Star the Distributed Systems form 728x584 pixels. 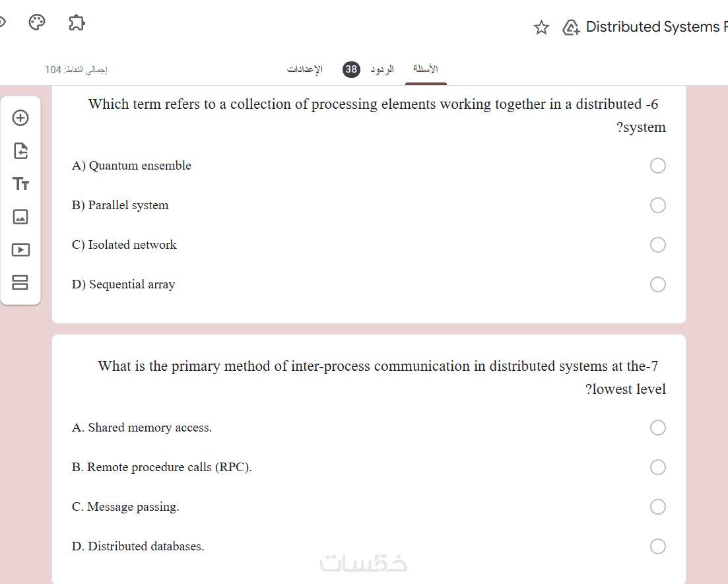tap(541, 27)
